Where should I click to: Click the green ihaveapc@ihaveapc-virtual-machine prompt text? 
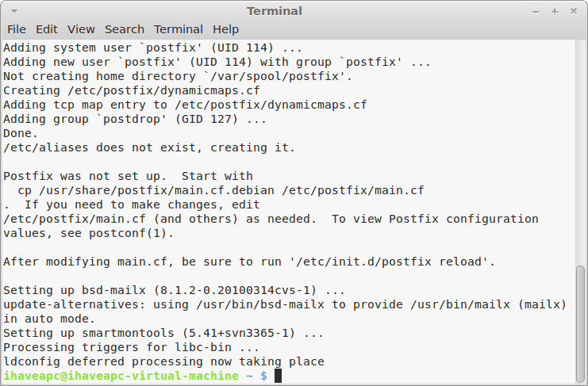tap(121, 376)
